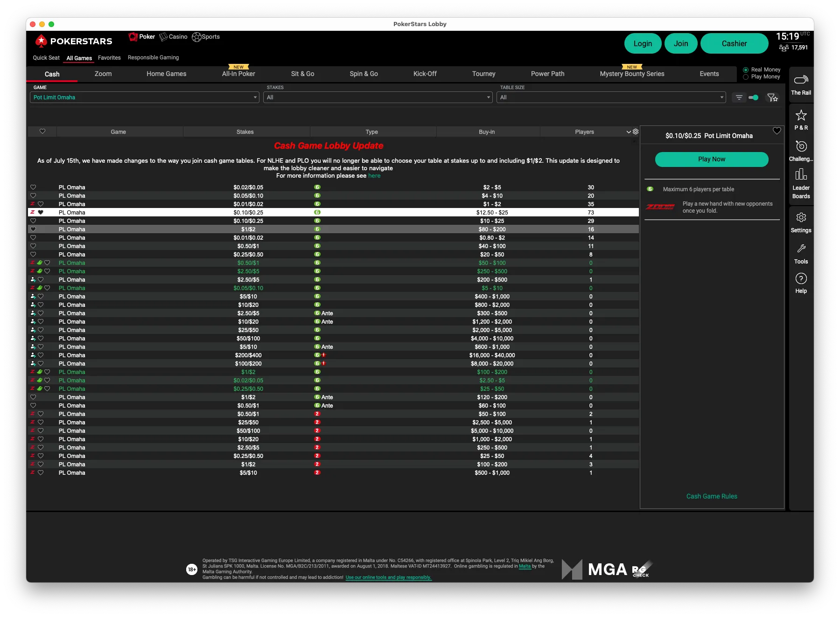Screen dimensions: 840x617
Task: Click the PokerStars logo
Action: tap(74, 41)
